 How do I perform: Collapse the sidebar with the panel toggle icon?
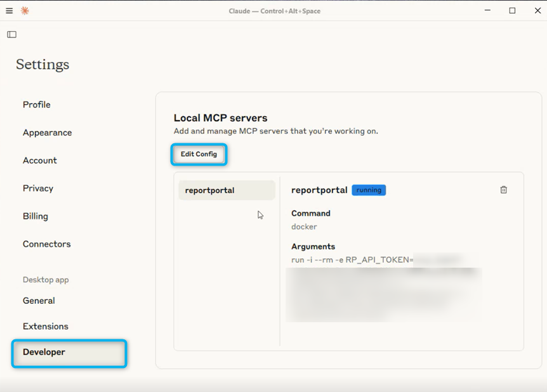tap(11, 34)
